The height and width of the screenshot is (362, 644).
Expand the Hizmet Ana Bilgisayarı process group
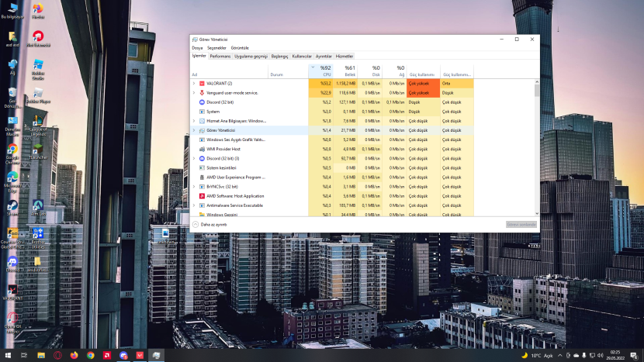tap(194, 121)
